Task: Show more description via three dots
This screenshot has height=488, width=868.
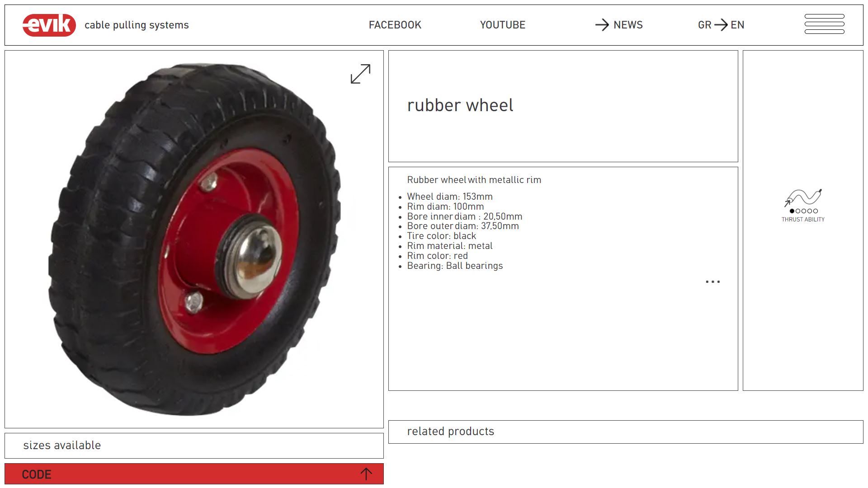Action: click(x=712, y=282)
